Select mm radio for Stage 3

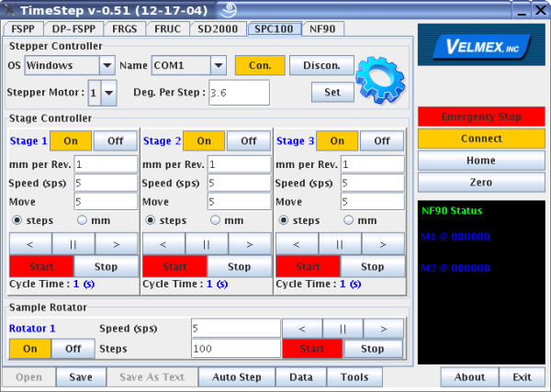tap(348, 220)
